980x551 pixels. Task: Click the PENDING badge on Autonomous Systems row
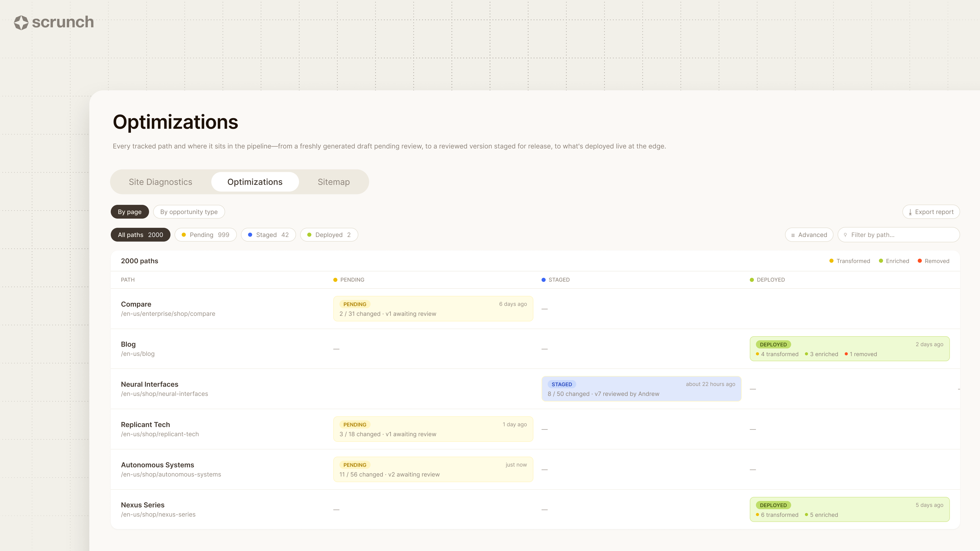click(354, 465)
